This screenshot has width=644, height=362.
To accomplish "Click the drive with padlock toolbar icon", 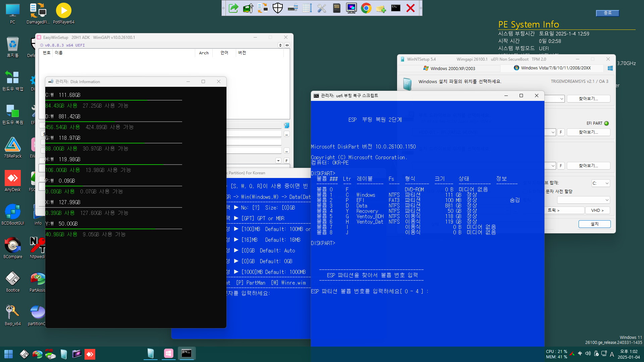I will tap(293, 8).
